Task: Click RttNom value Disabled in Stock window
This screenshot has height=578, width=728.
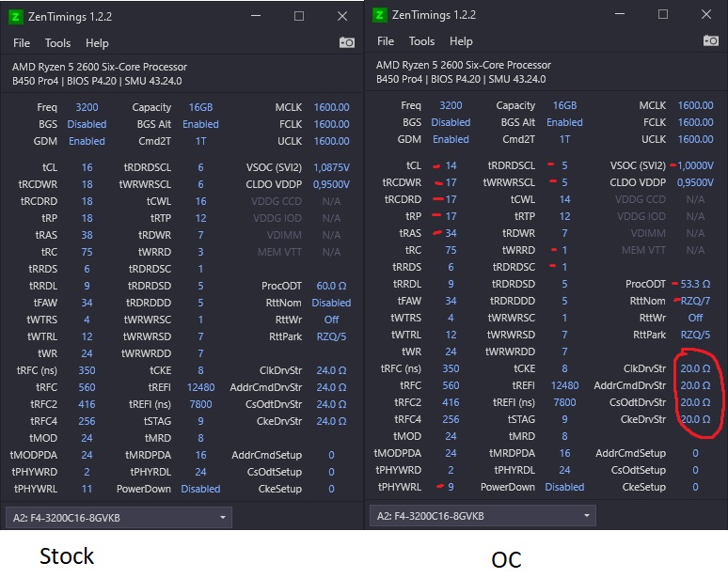Action: tap(331, 303)
